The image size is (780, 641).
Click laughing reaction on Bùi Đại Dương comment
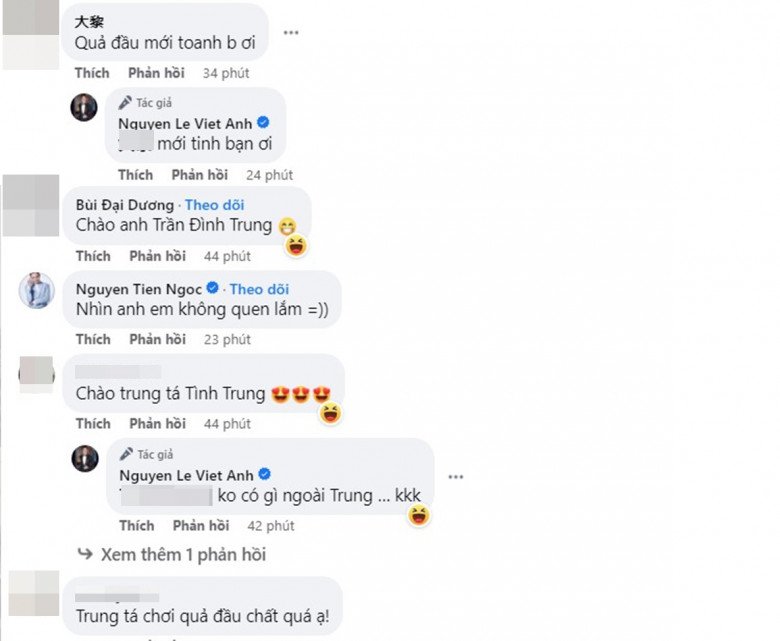(x=296, y=246)
